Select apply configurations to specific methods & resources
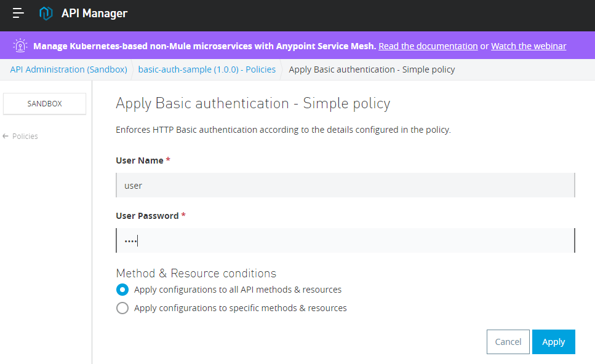Viewport: 595px width, 364px height. (x=122, y=308)
